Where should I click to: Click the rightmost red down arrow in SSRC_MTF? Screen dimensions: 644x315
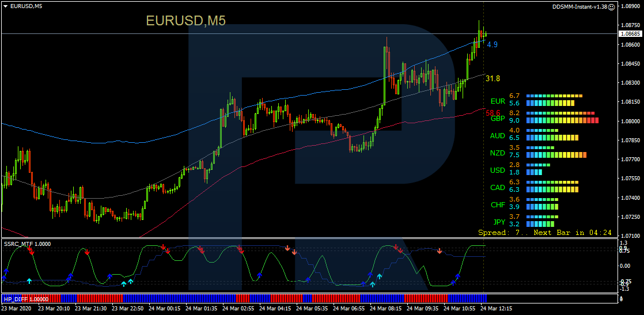click(440, 252)
